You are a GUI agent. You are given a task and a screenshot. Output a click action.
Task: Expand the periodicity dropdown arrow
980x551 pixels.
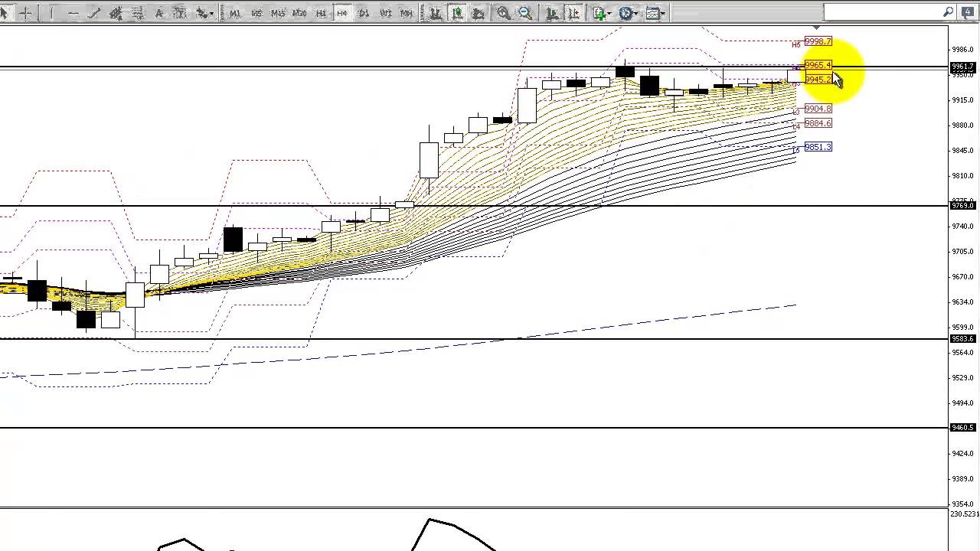[637, 13]
